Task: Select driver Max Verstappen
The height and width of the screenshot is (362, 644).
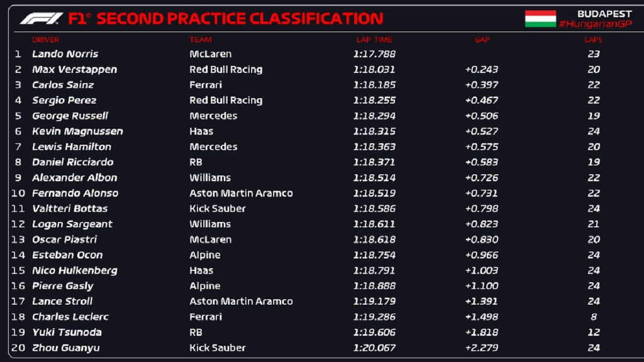Action: tap(74, 70)
